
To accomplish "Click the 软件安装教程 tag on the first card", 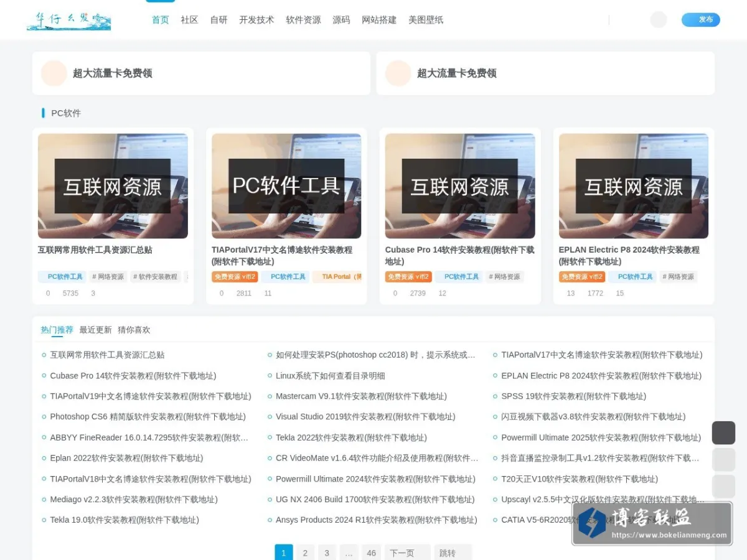I will [155, 277].
